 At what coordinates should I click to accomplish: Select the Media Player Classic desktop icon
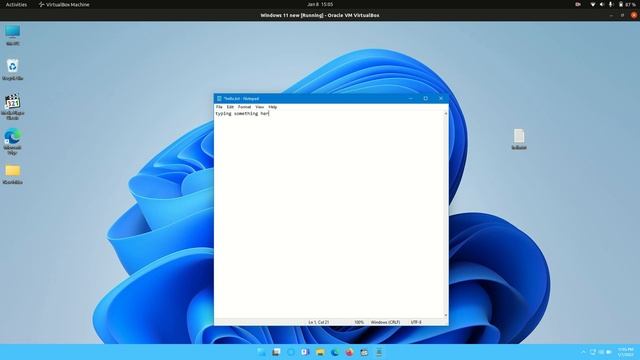click(13, 107)
